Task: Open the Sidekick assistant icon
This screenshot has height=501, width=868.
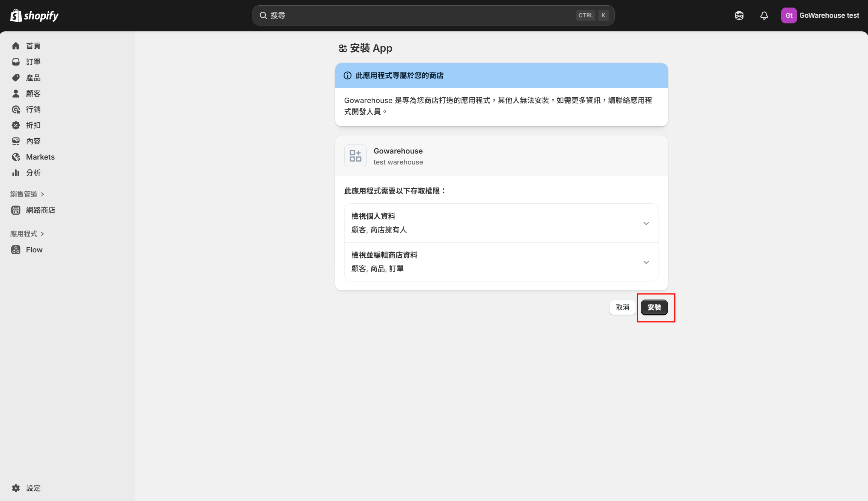Action: (739, 15)
